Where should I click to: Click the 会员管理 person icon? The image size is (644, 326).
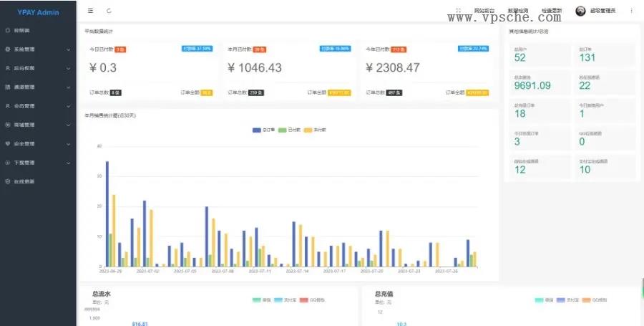[x=7, y=106]
